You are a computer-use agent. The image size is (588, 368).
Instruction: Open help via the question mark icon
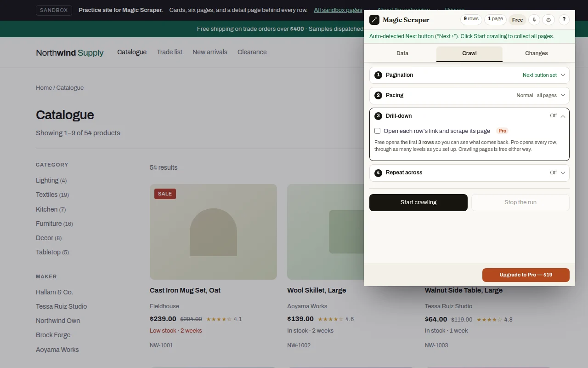564,20
